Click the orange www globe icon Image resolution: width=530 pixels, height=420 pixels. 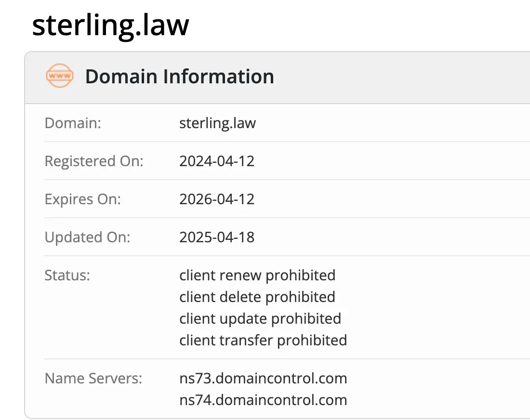[60, 77]
